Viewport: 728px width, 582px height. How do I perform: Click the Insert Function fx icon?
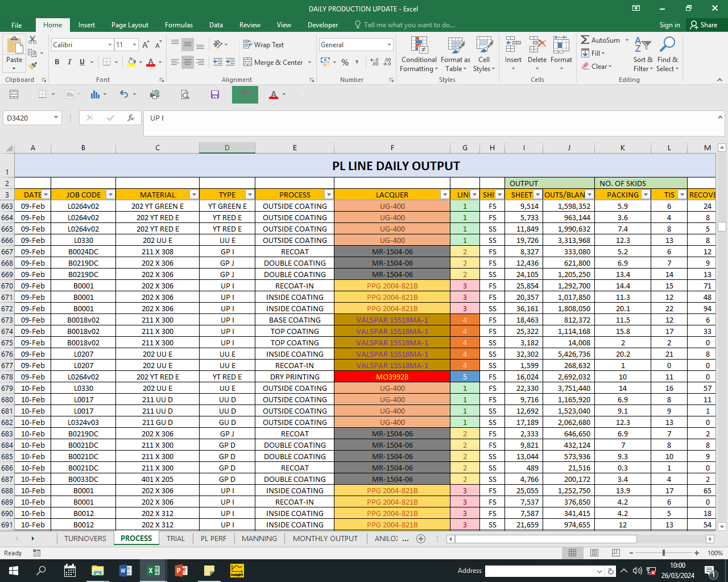point(131,118)
